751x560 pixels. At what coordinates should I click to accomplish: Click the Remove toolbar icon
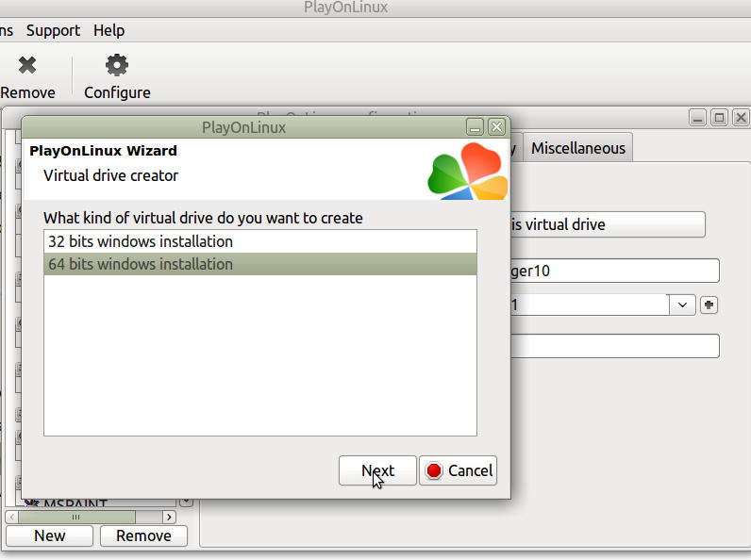coord(27,65)
